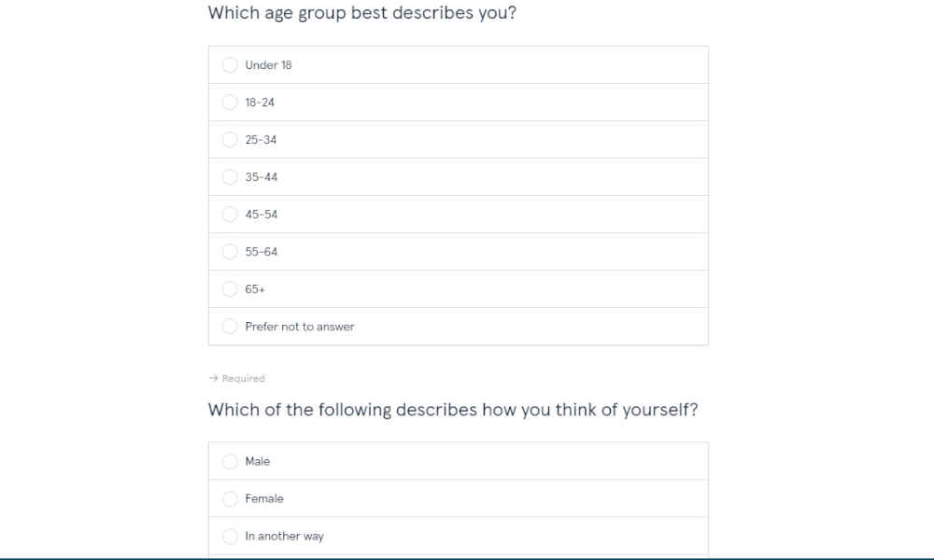Click the Under 18 label text
This screenshot has height=560, width=934.
pyautogui.click(x=268, y=65)
